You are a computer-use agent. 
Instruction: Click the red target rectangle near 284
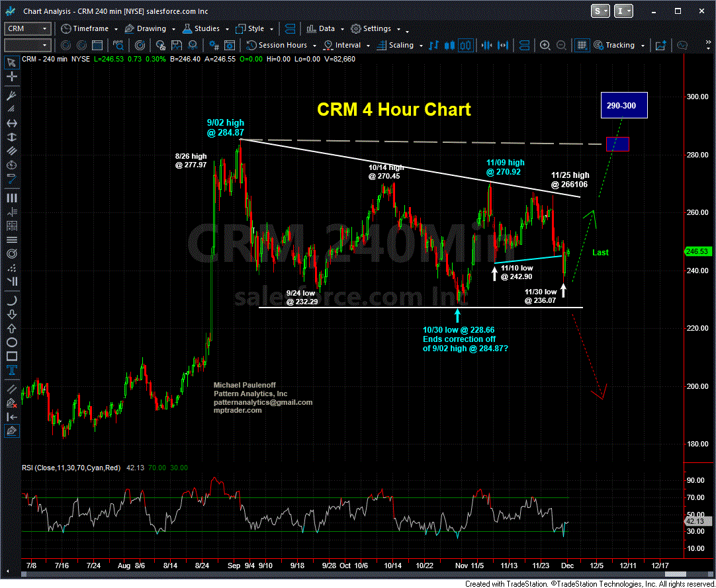617,144
